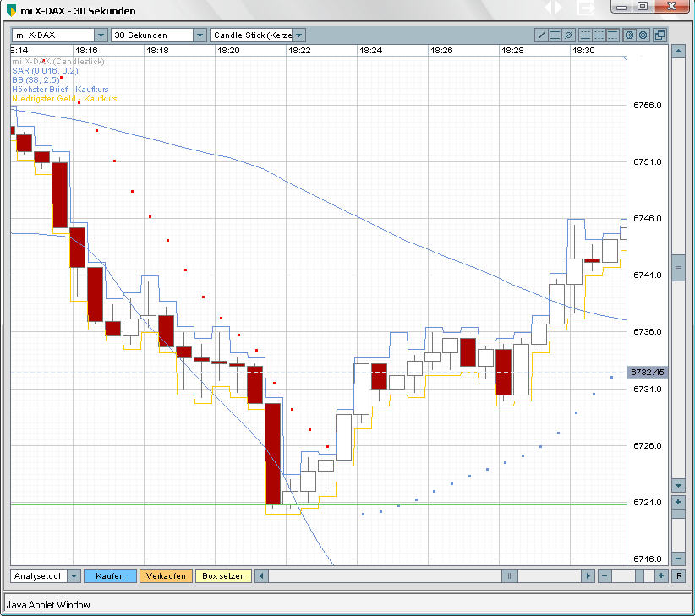
Task: Click the arrow next to Analysetool
Action: point(74,575)
